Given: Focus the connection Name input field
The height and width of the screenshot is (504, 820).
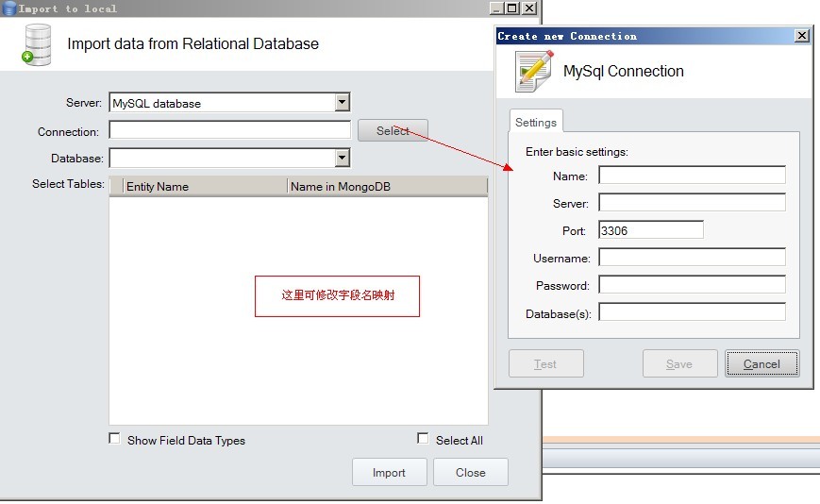Looking at the screenshot, I should point(692,176).
